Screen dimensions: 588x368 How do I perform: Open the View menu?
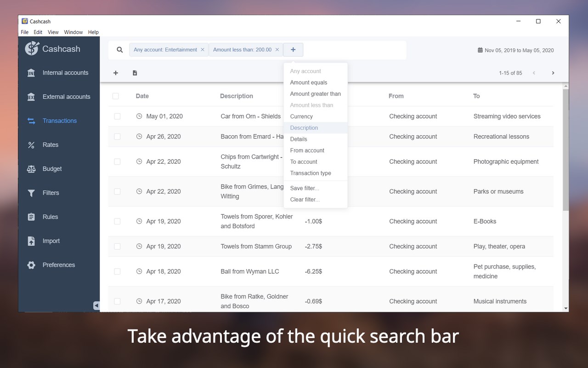[x=53, y=32]
